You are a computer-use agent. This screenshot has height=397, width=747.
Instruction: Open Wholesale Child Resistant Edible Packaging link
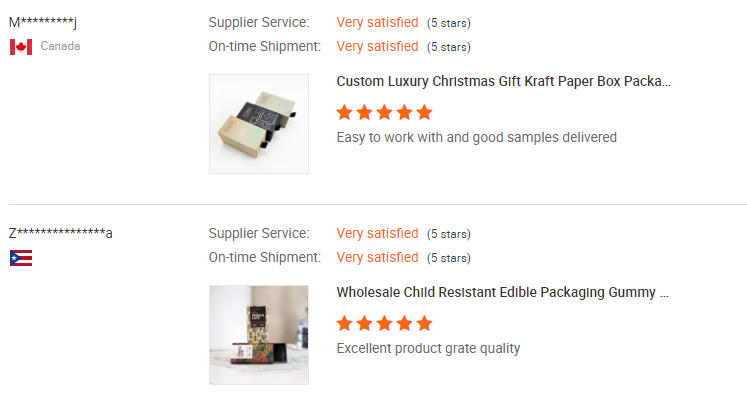coord(503,292)
